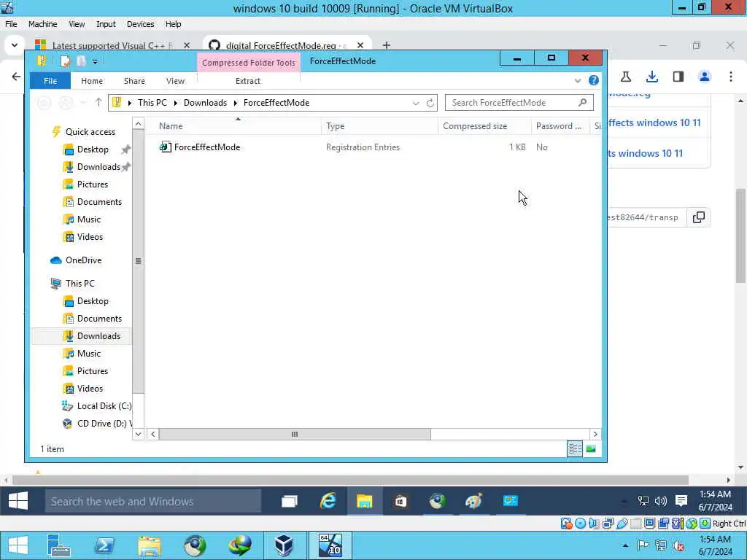Click the search magnifier icon
747x560 pixels.
pyautogui.click(x=582, y=102)
